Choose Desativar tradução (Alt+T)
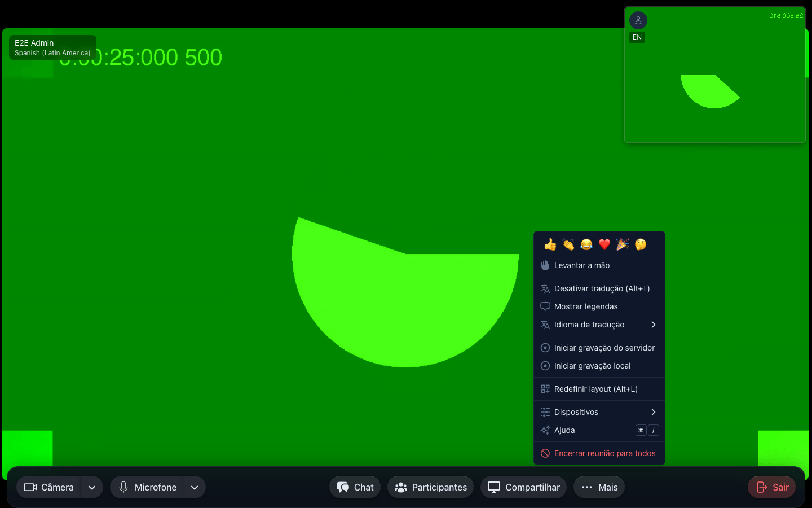Image resolution: width=812 pixels, height=508 pixels. click(x=599, y=288)
